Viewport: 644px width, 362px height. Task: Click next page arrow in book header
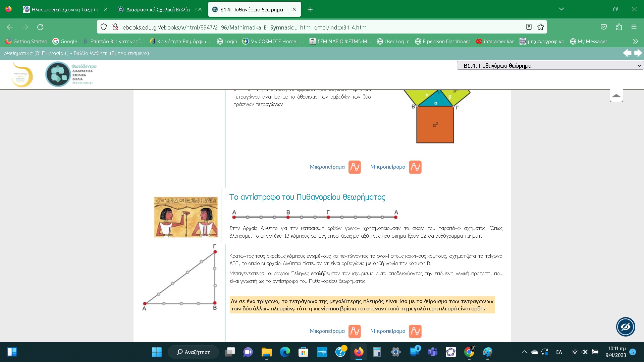point(638,53)
